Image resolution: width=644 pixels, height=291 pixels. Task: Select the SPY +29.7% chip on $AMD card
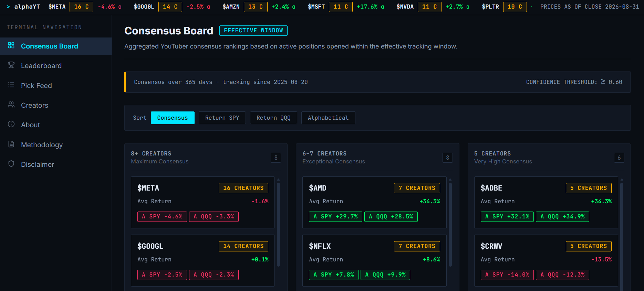[336, 217]
